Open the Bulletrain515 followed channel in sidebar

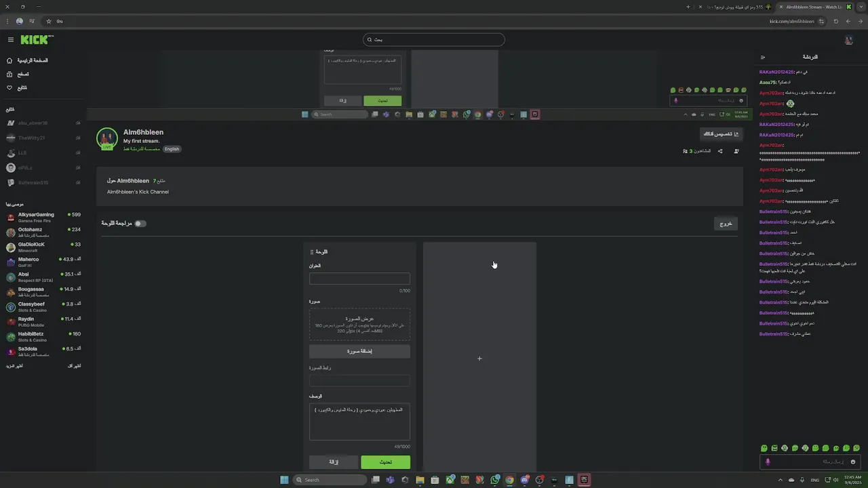(x=43, y=183)
